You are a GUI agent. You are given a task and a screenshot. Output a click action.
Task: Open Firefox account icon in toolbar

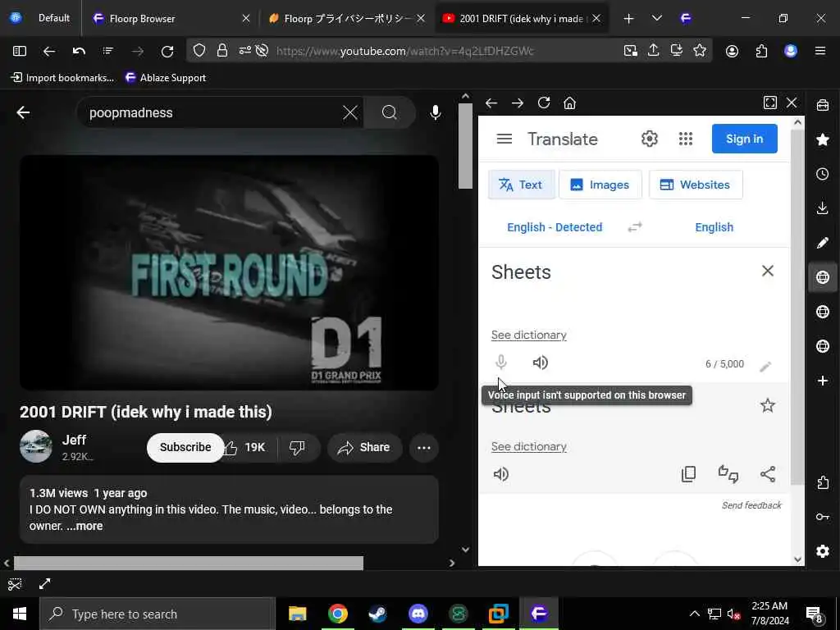click(732, 51)
